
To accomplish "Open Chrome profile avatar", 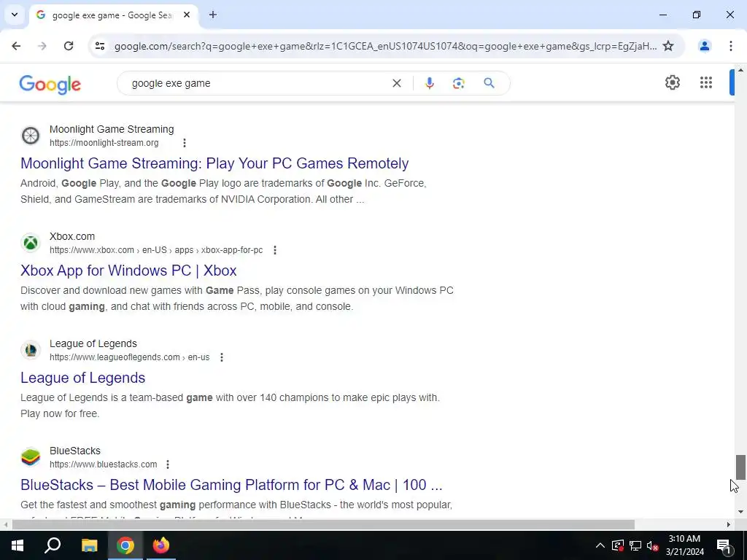I will click(704, 46).
